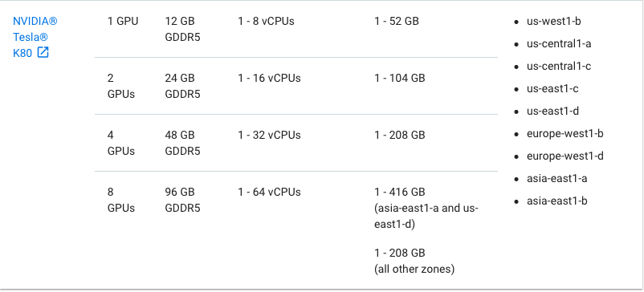Select the europe-west1-b zone entry
Screen dimensions: 644x292
pos(565,134)
